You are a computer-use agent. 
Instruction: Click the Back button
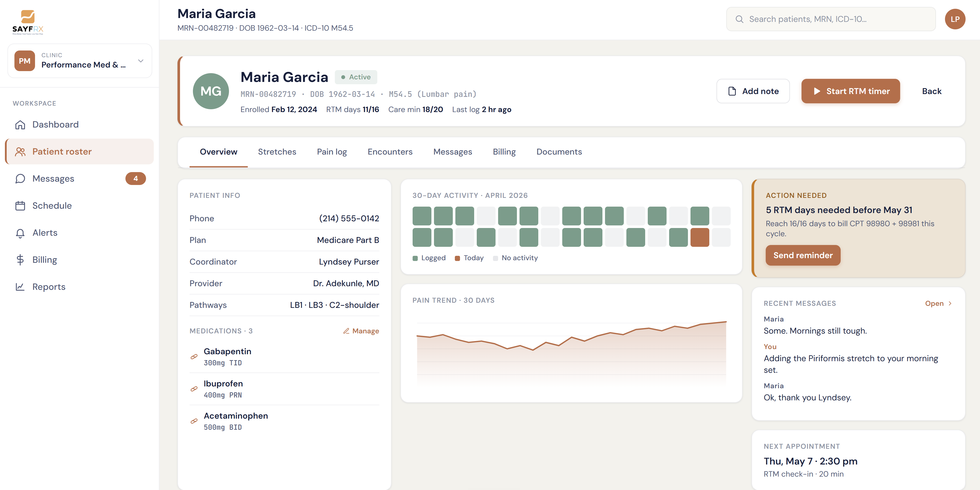[932, 91]
